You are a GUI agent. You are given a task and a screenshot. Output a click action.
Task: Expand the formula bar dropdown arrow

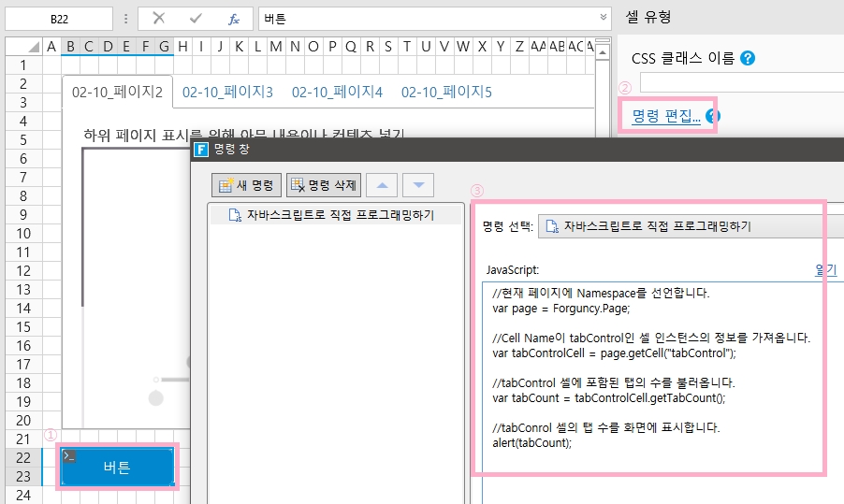click(x=604, y=18)
